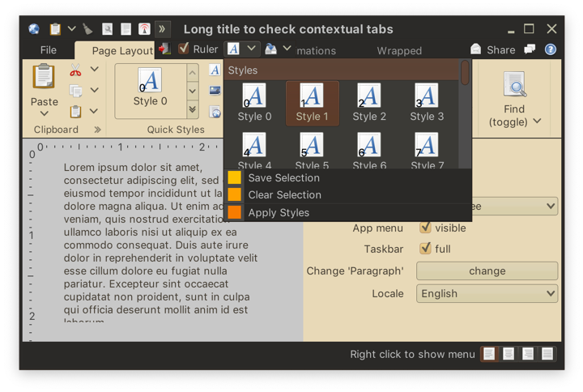The height and width of the screenshot is (392, 583).
Task: Select the Style 3 gallery icon
Action: [427, 96]
